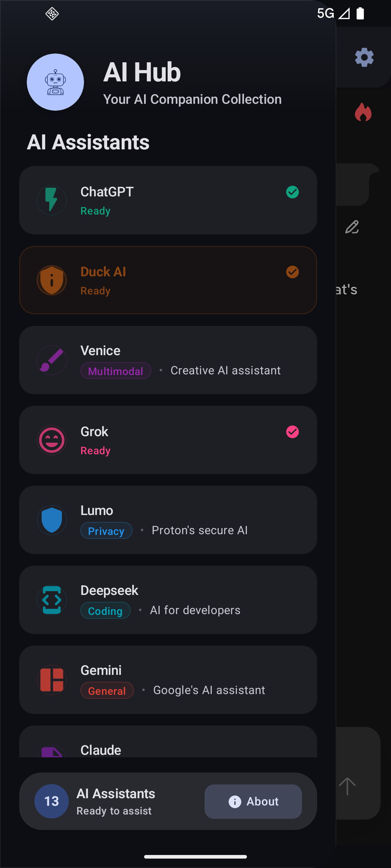391x868 pixels.
Task: Open the About info button
Action: [253, 801]
